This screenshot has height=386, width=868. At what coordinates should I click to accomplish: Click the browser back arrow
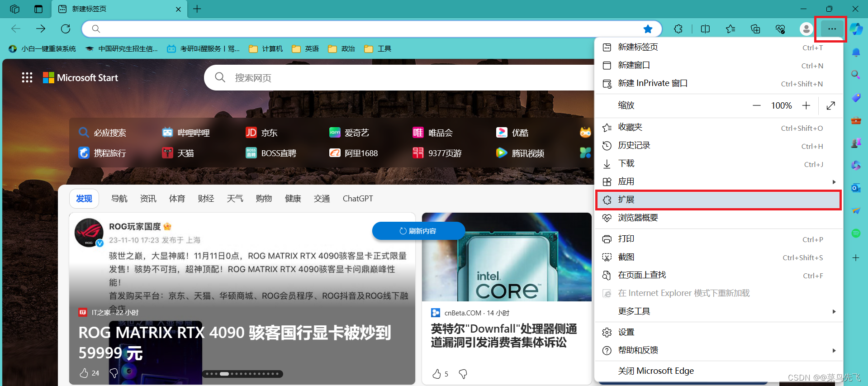pos(16,29)
